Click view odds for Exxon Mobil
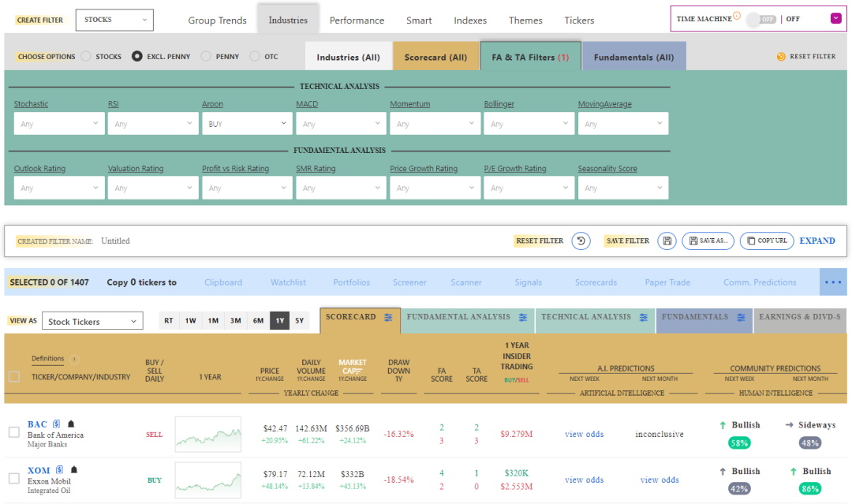Screen dimensions: 852x504 [x=584, y=480]
